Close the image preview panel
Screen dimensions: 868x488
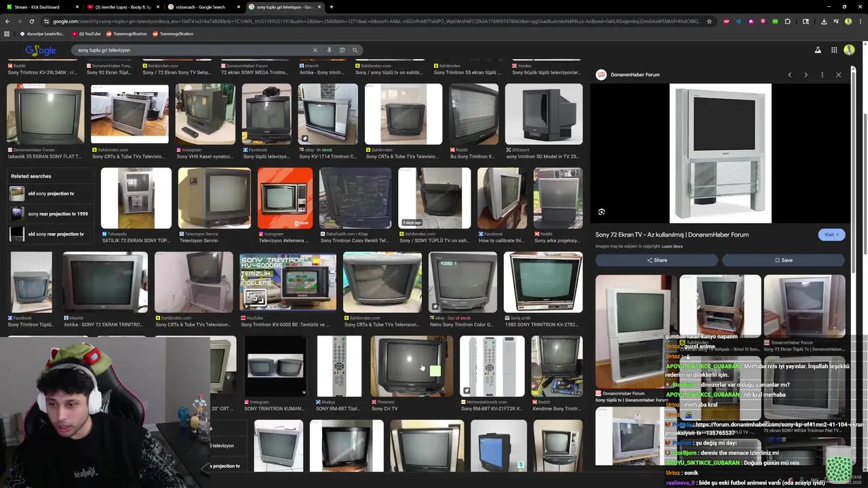pos(838,75)
